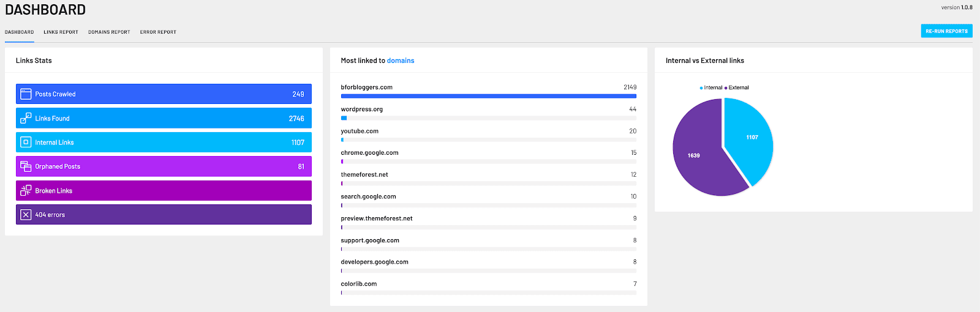Click the 404 errors X icon
Screen dimensions: 980x312
(26, 215)
